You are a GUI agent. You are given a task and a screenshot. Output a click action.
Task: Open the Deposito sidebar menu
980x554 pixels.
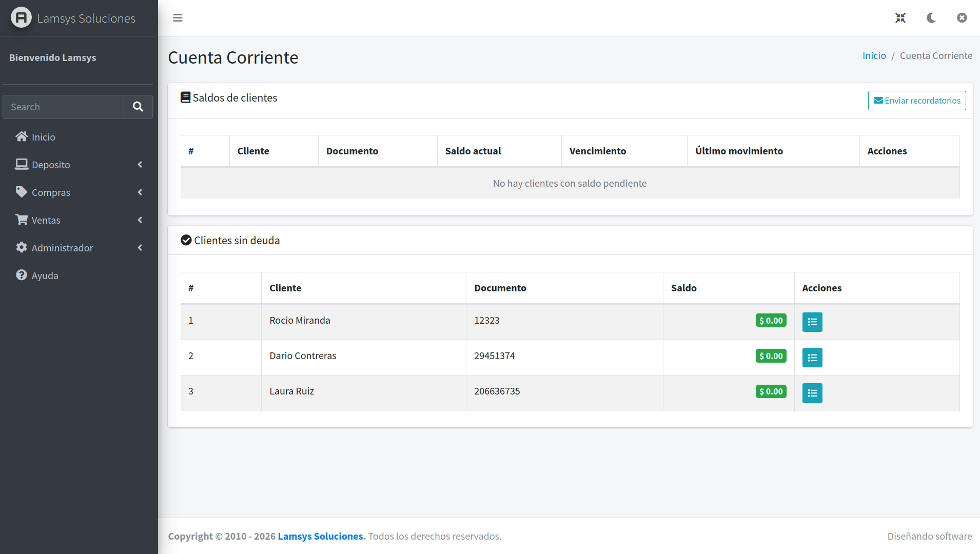point(79,165)
